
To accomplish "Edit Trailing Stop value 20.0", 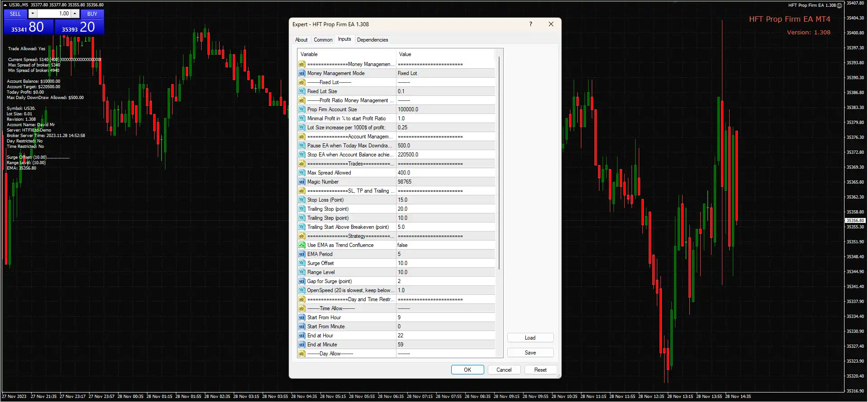I will point(446,209).
